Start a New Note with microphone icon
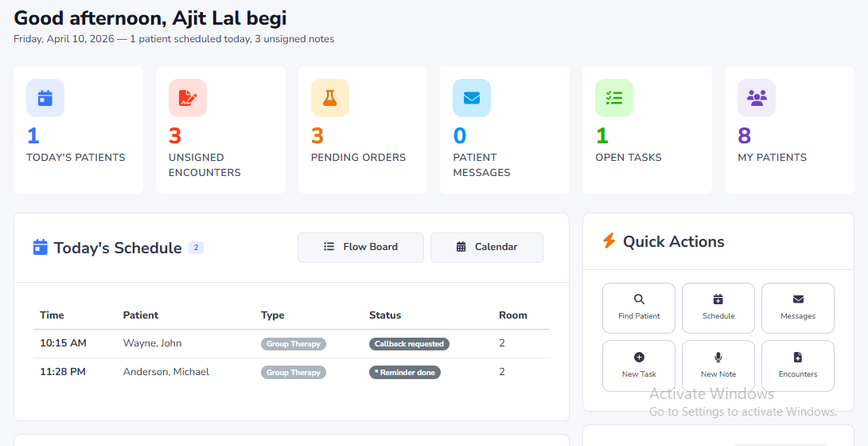Viewport: 868px width, 446px height. (x=718, y=366)
